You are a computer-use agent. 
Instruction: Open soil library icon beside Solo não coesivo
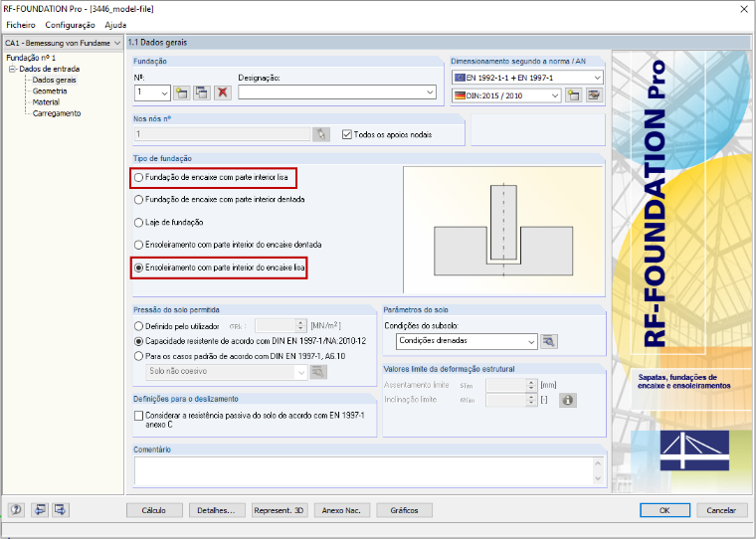tap(318, 372)
